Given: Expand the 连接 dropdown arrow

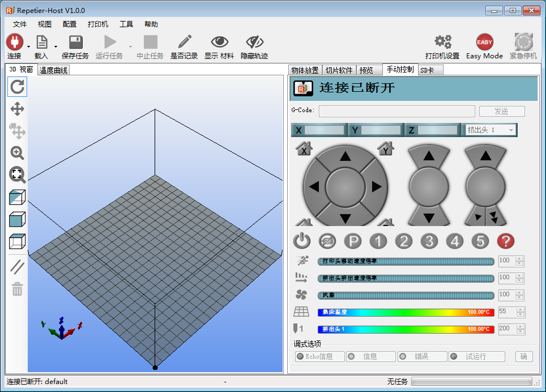Looking at the screenshot, I should 28,46.
